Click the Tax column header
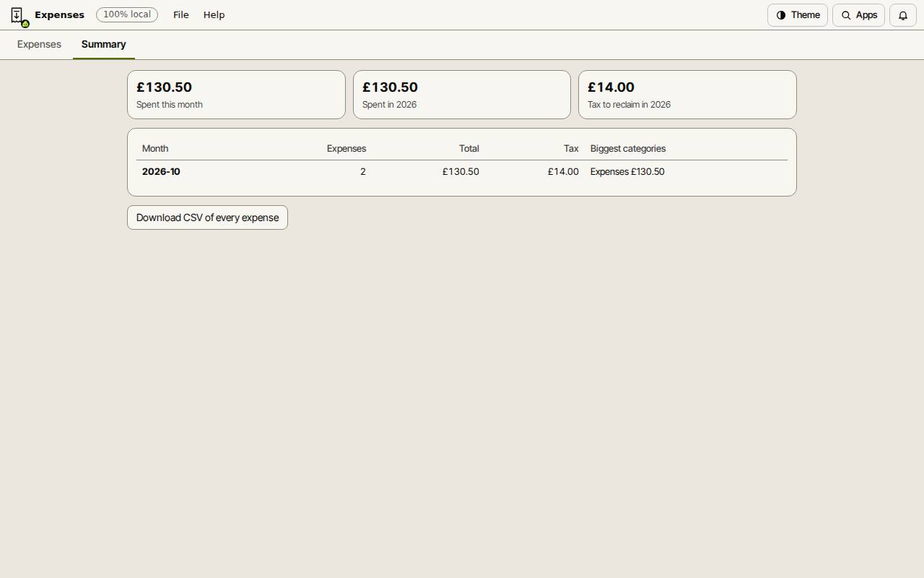 571,148
